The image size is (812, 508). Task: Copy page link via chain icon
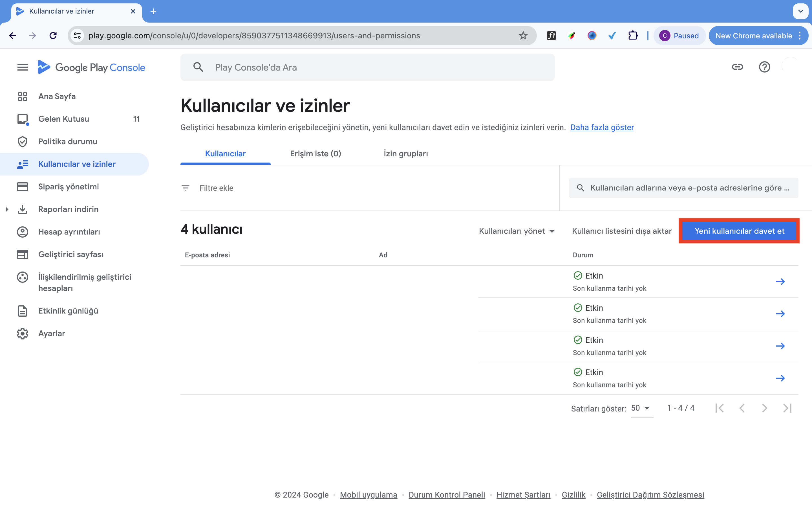point(737,67)
